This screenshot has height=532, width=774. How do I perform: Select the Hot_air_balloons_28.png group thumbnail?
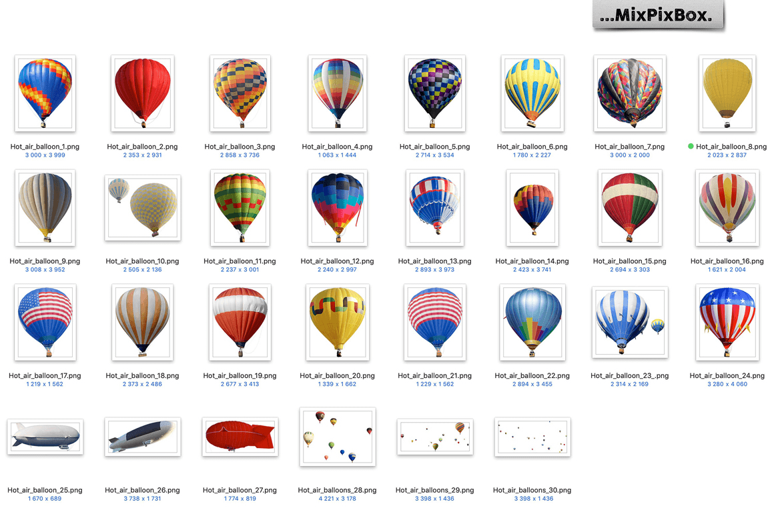click(337, 437)
